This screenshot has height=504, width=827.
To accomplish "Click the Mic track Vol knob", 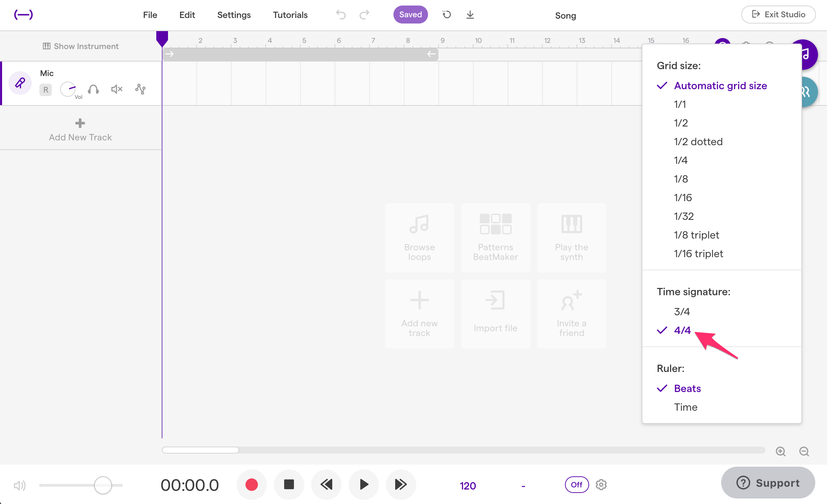I will coord(68,89).
